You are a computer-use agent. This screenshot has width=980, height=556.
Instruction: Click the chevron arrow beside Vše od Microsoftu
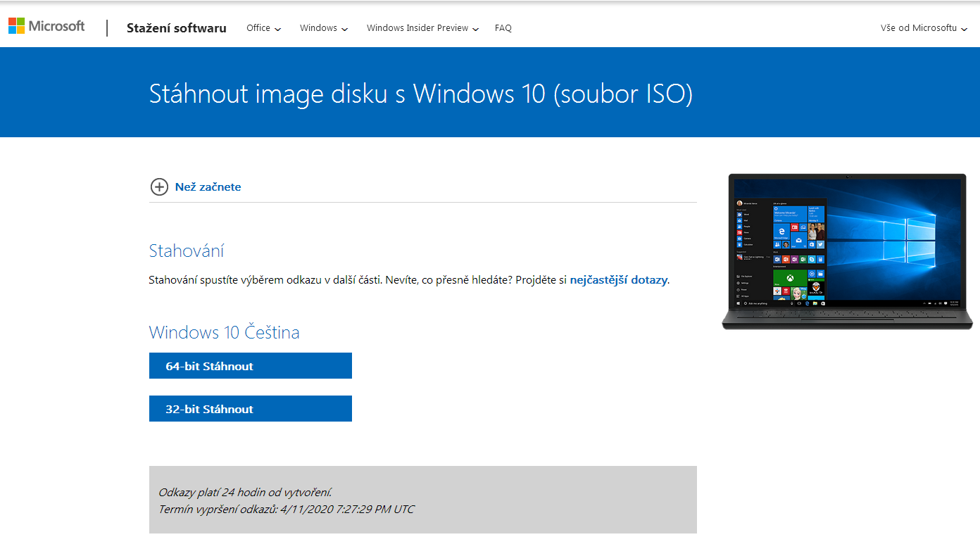(965, 29)
